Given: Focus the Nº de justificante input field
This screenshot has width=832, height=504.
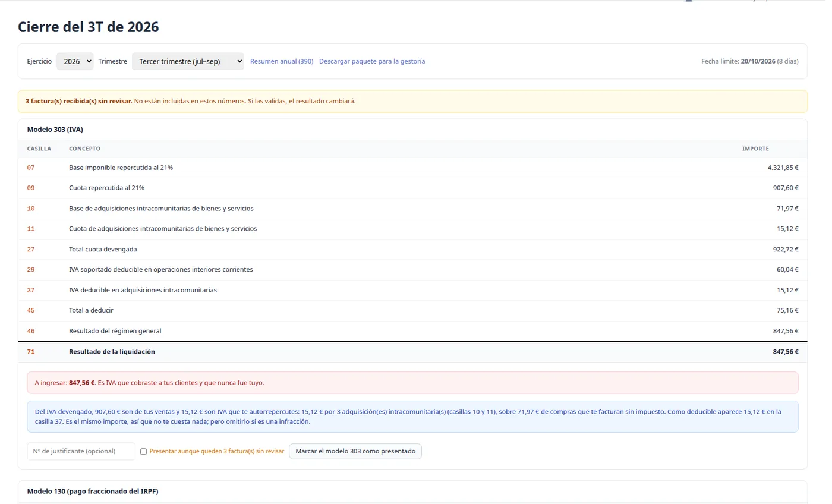Looking at the screenshot, I should point(81,451).
